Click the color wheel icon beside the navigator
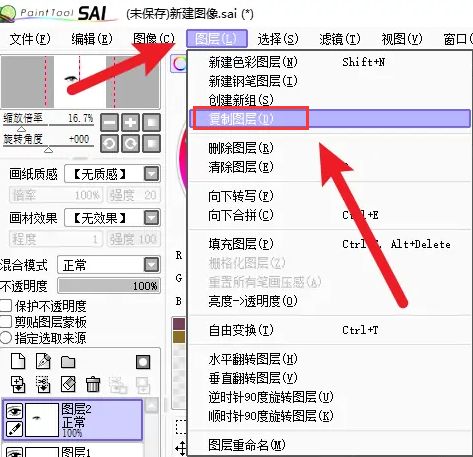This screenshot has height=457, width=473. click(179, 64)
